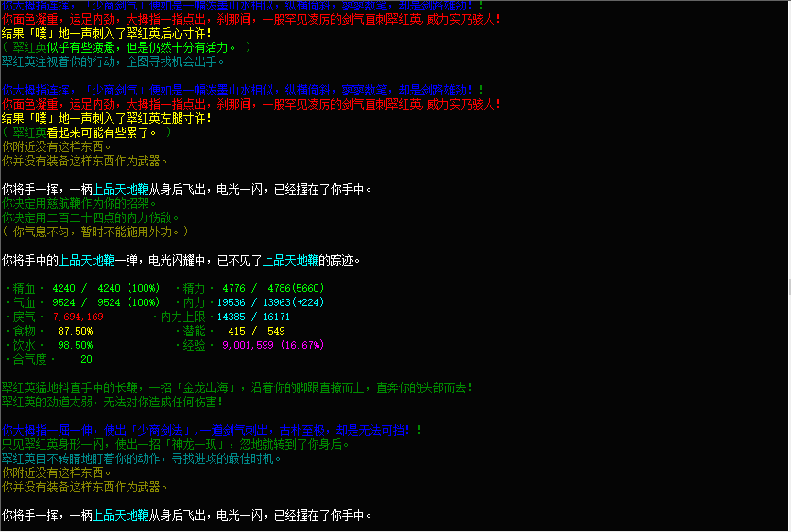Click the 合气度 value 20
Viewport: 791px width, 532px height.
pos(86,359)
